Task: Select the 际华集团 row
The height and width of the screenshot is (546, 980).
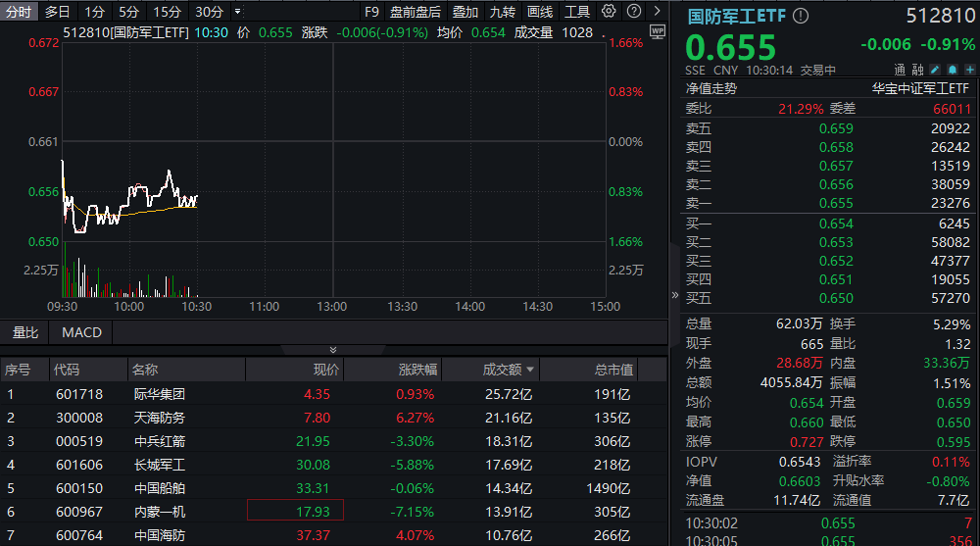Action: (x=333, y=394)
